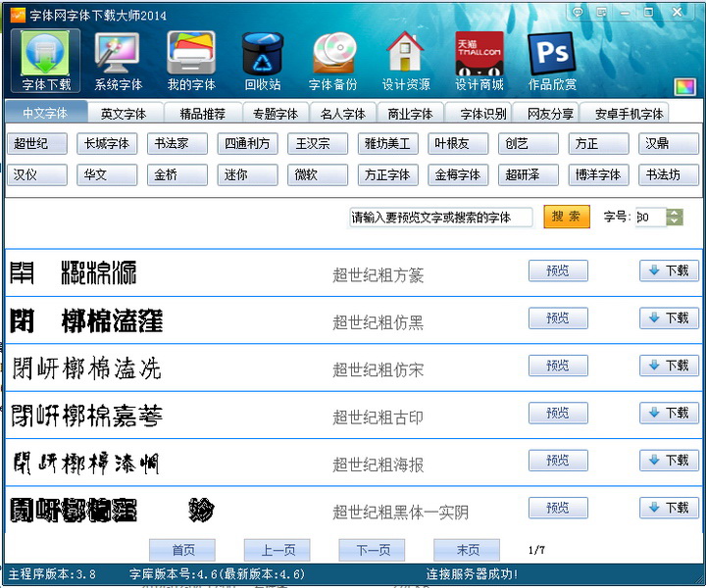The image size is (706, 588).
Task: Select the 超世纪 font foundry button
Action: [37, 143]
